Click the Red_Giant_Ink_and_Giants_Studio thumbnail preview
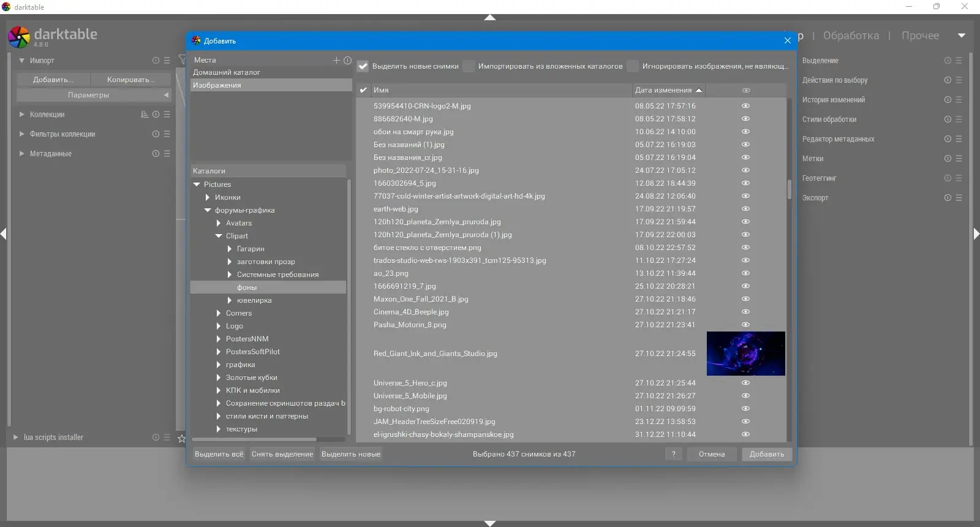Image resolution: width=980 pixels, height=527 pixels. [746, 354]
